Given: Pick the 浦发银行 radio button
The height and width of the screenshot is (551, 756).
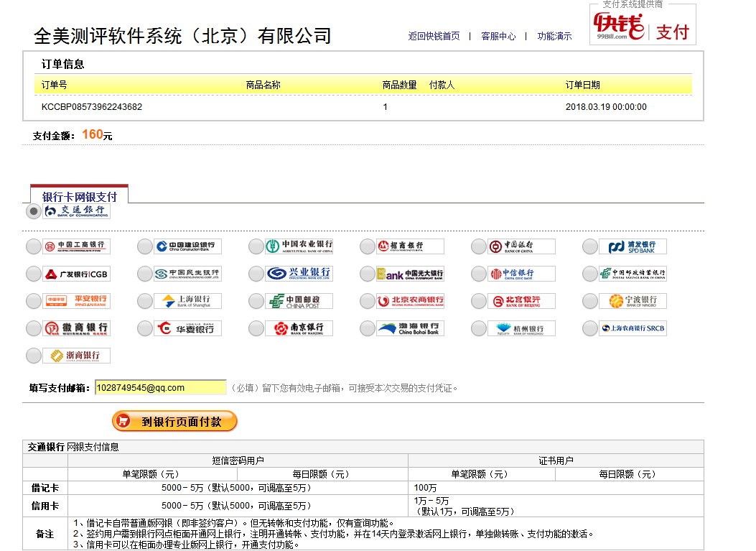Looking at the screenshot, I should point(590,246).
